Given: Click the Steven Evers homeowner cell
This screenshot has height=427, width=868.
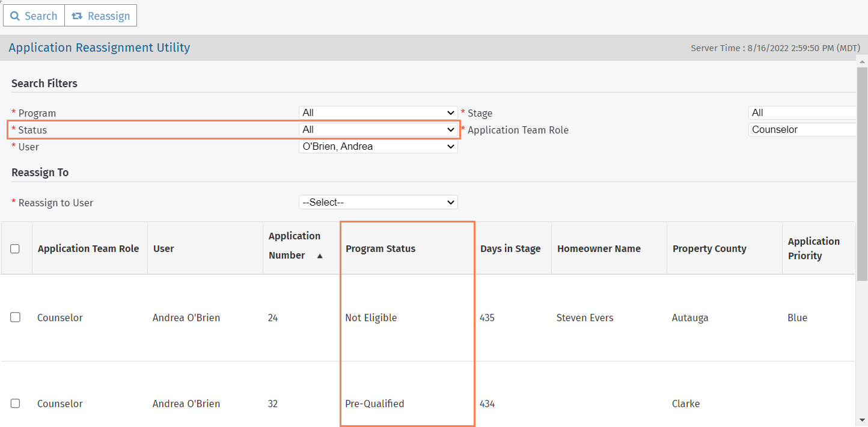Looking at the screenshot, I should tap(585, 318).
